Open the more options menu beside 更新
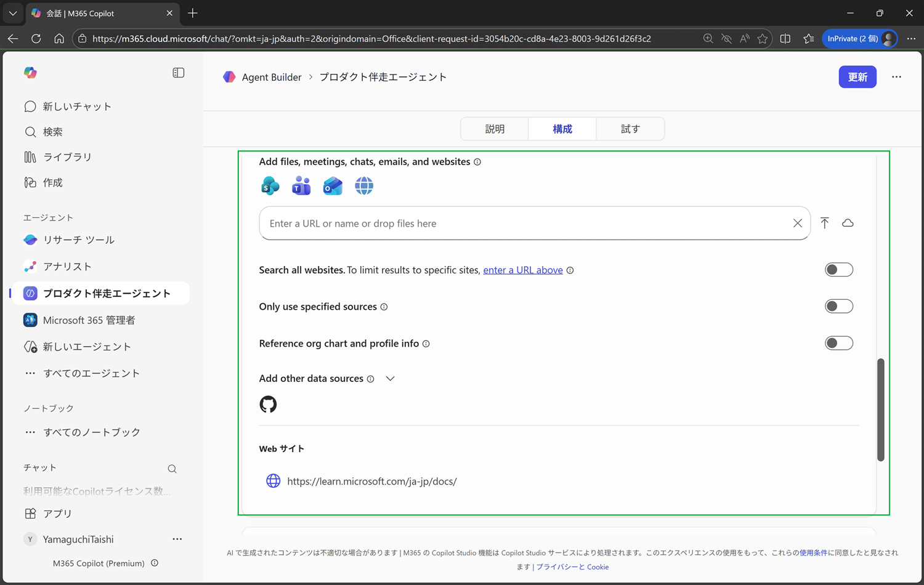 pyautogui.click(x=896, y=77)
